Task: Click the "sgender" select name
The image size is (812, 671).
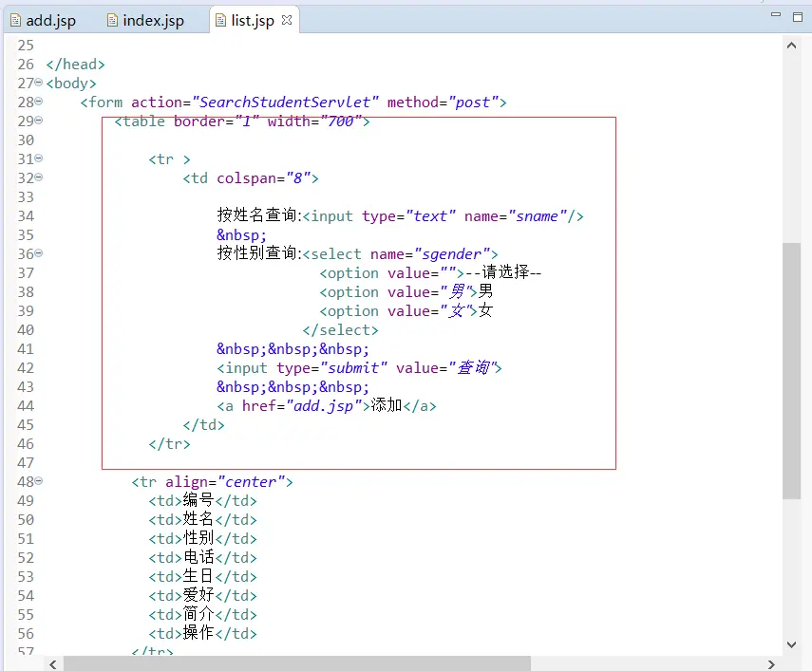Action: point(452,254)
